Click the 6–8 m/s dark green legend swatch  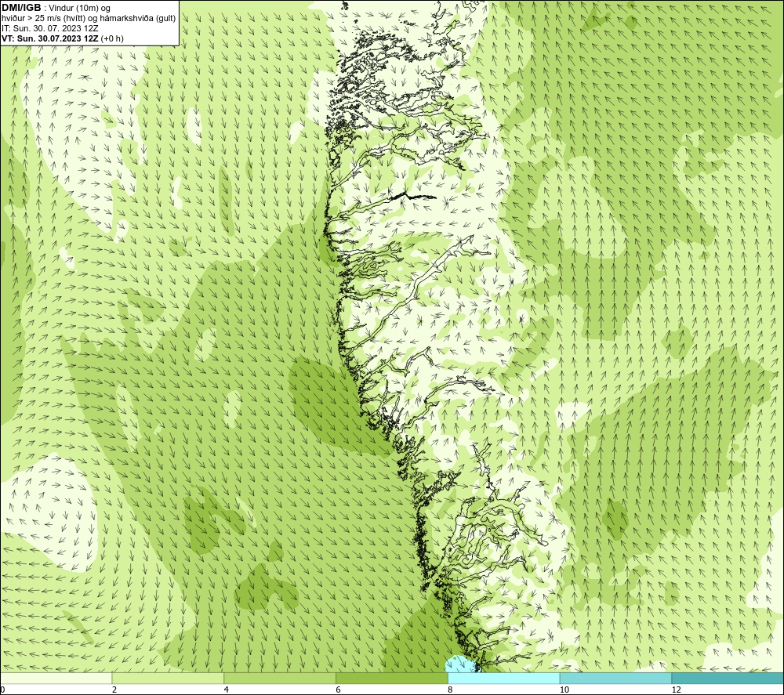tap(392, 678)
